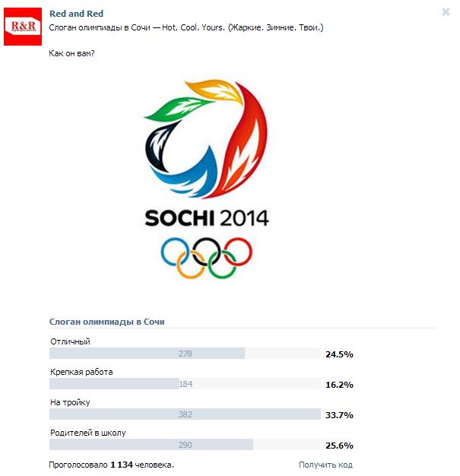The image size is (460, 476).
Task: Close the post with the X icon
Action: 446,12
